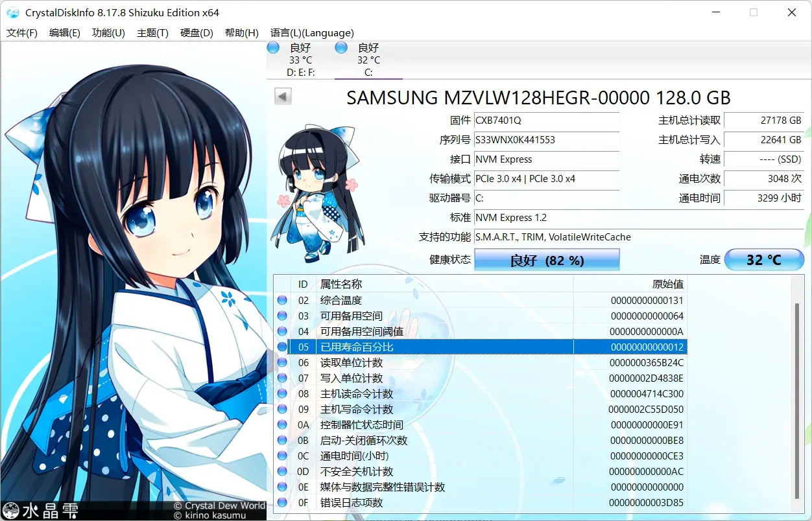
Task: Open the 功能(U) menu
Action: point(108,33)
